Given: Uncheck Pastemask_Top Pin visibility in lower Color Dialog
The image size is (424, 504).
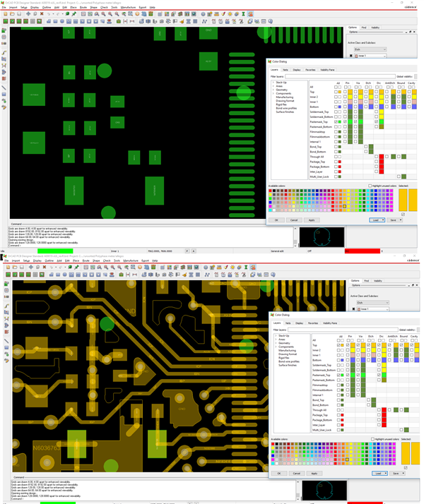Looking at the screenshot, I should [x=347, y=375].
